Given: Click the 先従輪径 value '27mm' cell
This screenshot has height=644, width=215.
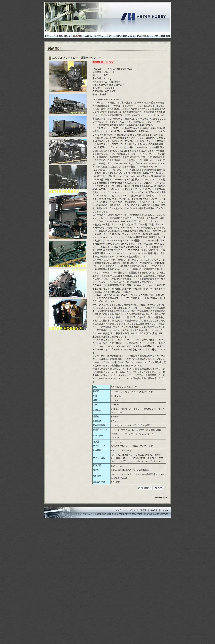Looking at the screenshot, I should [x=138, y=421].
